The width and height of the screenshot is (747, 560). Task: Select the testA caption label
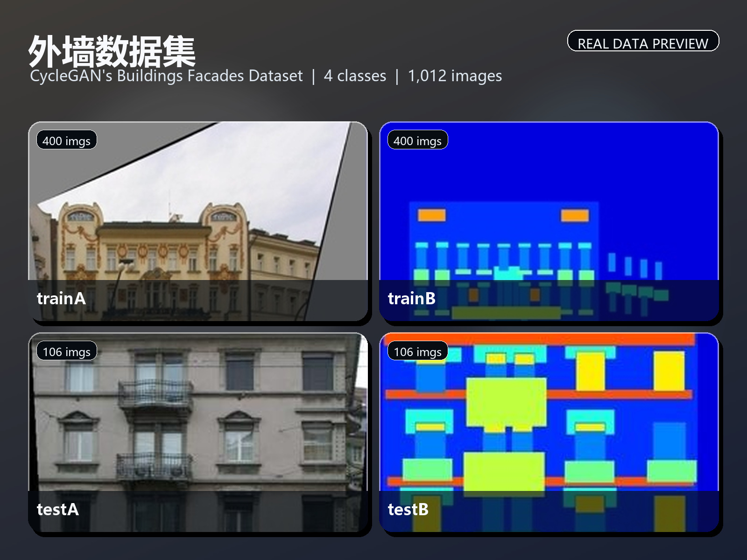pyautogui.click(x=58, y=510)
